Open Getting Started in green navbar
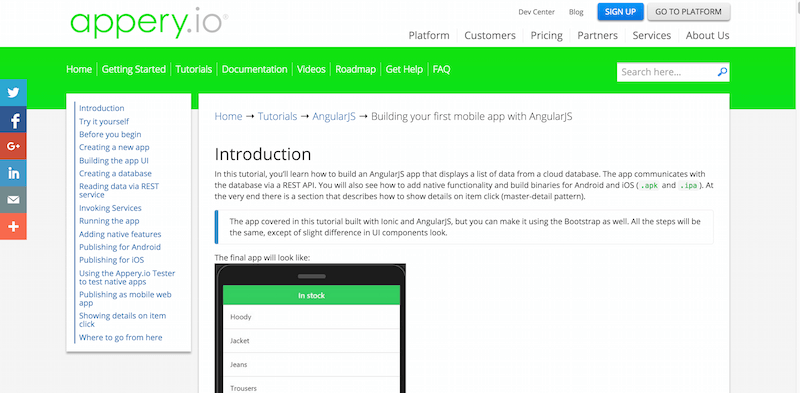800x393 pixels. (x=134, y=69)
